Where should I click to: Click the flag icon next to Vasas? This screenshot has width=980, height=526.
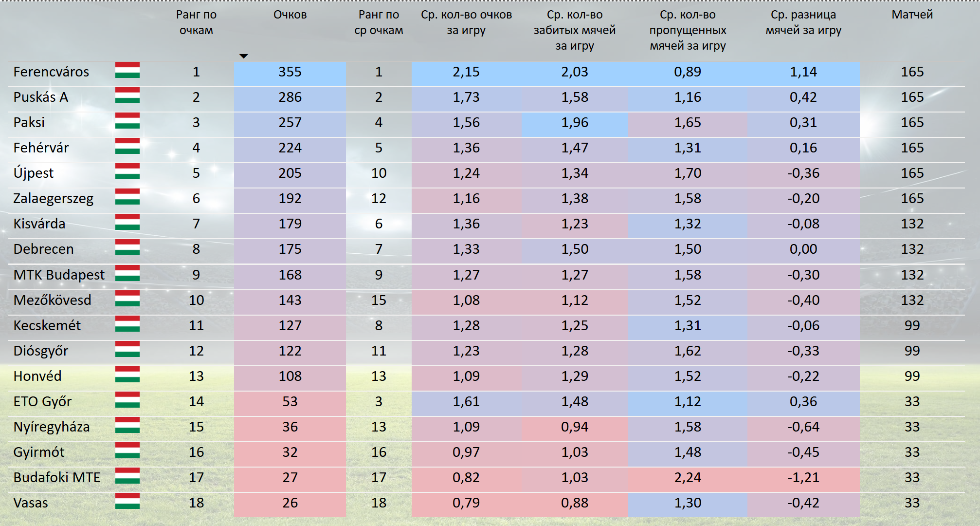point(127,501)
